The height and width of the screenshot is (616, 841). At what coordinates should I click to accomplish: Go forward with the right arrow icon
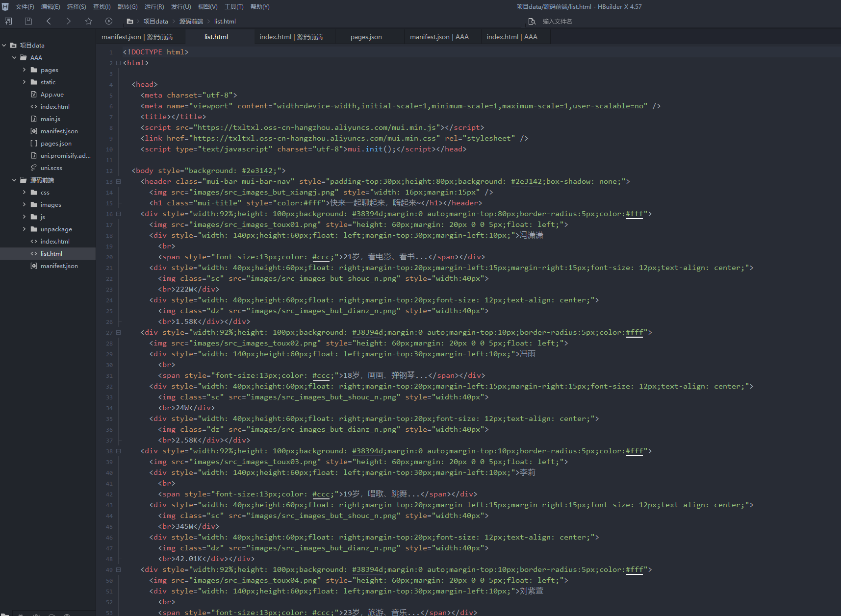pos(68,21)
